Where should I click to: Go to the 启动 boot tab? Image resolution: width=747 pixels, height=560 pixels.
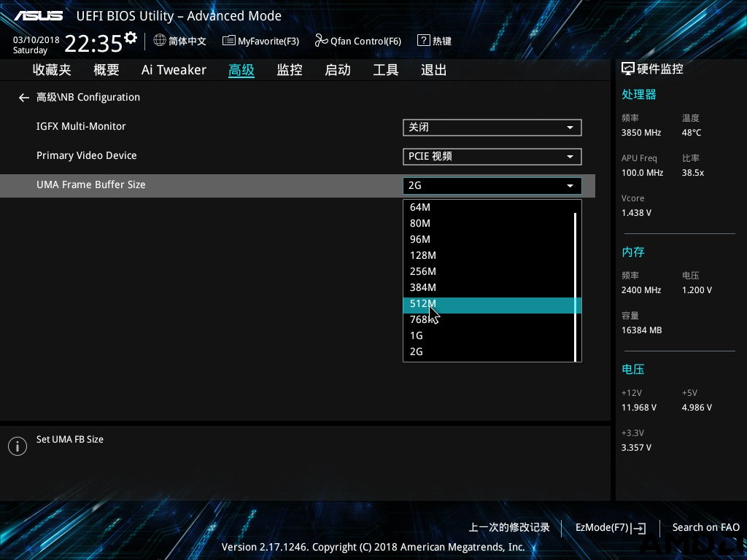tap(338, 70)
